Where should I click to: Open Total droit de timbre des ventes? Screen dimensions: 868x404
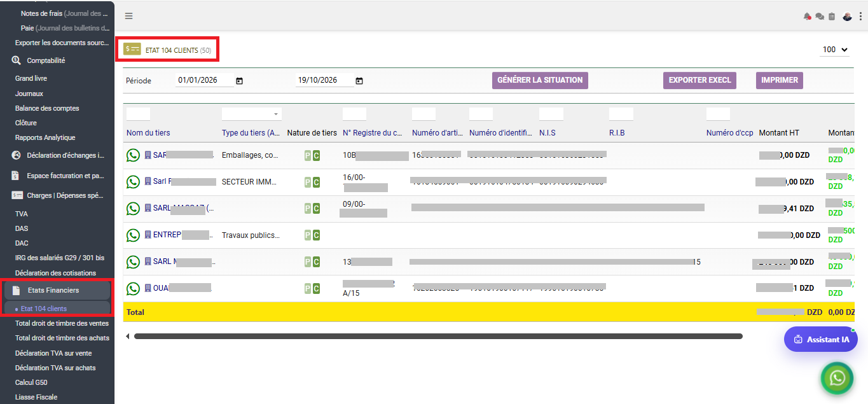[x=62, y=323]
